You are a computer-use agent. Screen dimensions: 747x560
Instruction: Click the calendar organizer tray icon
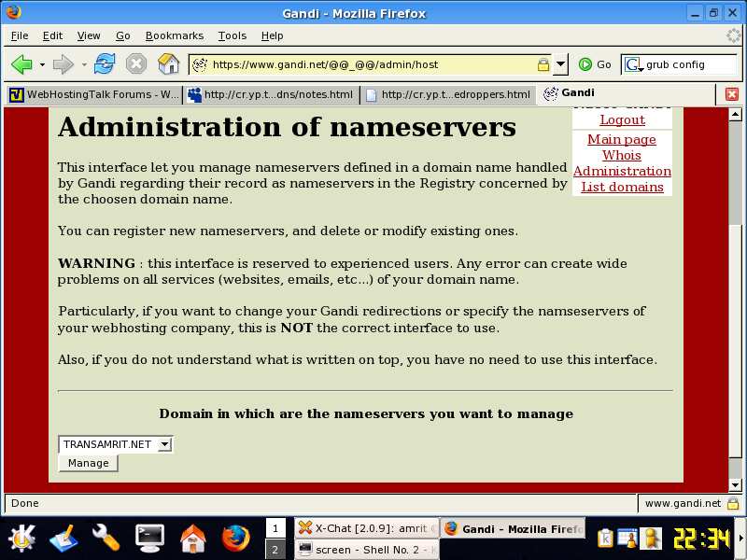pyautogui.click(x=627, y=539)
